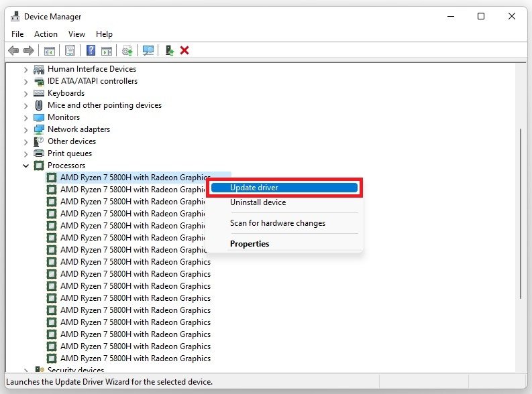532x394 pixels.
Task: Click Scan for hardware changes monitor icon
Action: [x=148, y=50]
